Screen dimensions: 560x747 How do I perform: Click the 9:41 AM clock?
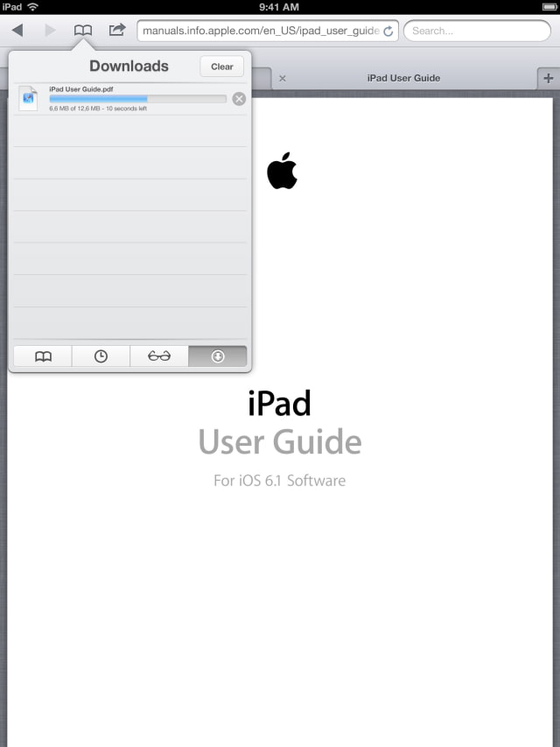coord(279,7)
